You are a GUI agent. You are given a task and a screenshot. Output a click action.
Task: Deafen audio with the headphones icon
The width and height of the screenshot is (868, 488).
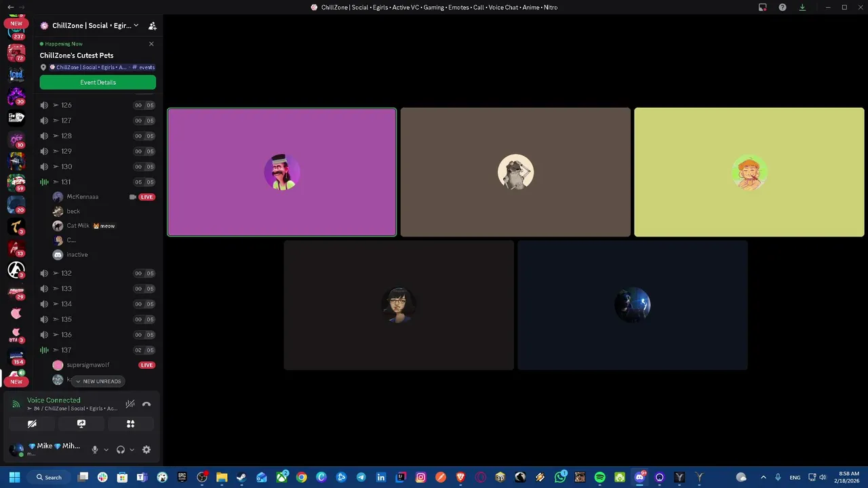121,449
